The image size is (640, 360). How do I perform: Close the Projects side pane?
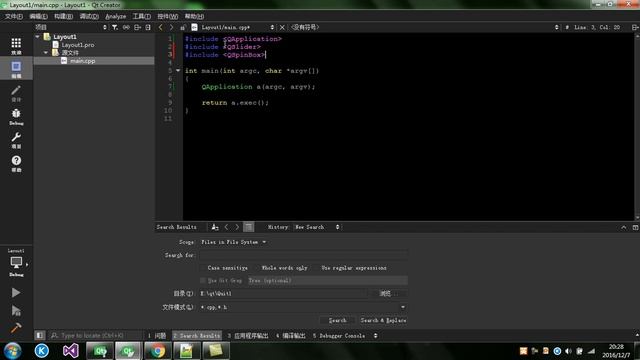point(148,27)
